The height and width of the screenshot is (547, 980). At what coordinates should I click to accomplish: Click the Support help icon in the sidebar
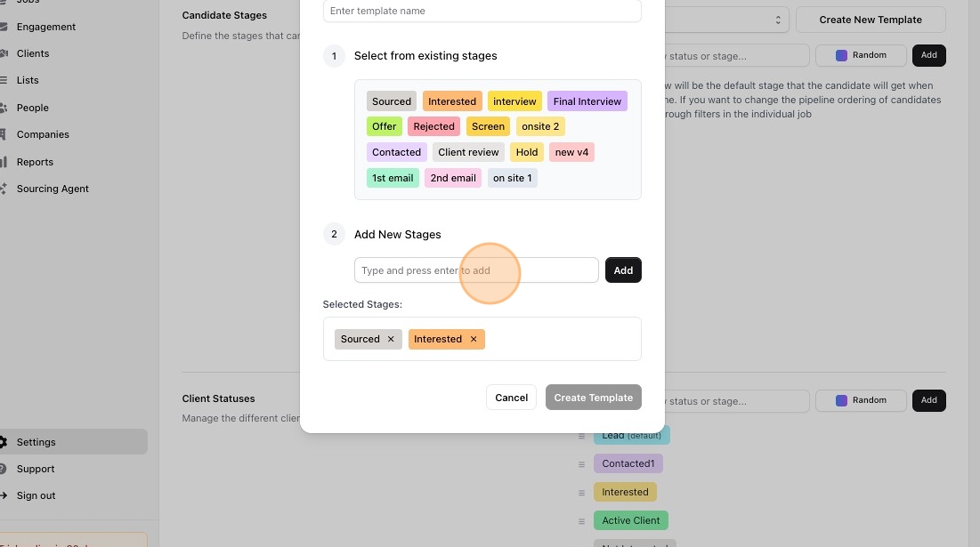pos(4,469)
